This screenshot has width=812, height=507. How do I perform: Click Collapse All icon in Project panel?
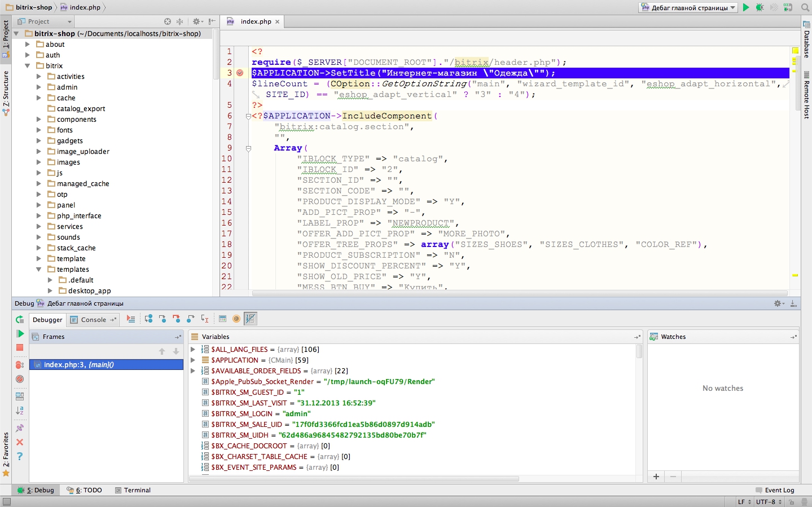179,21
